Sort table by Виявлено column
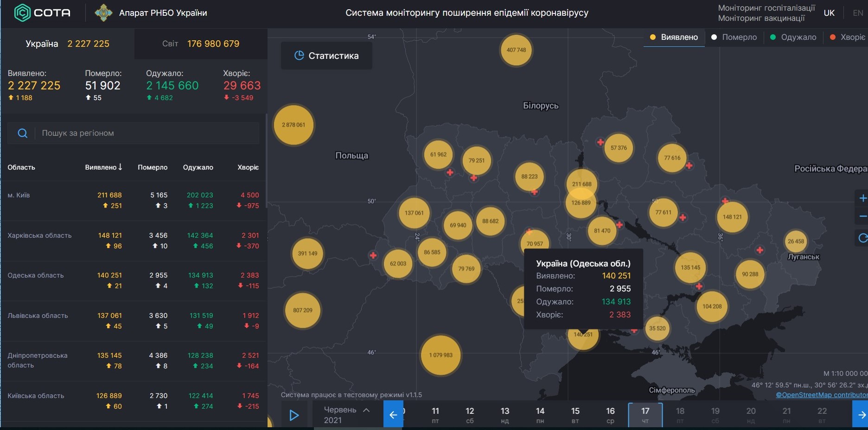Screen dimensions: 868x430 [103, 167]
